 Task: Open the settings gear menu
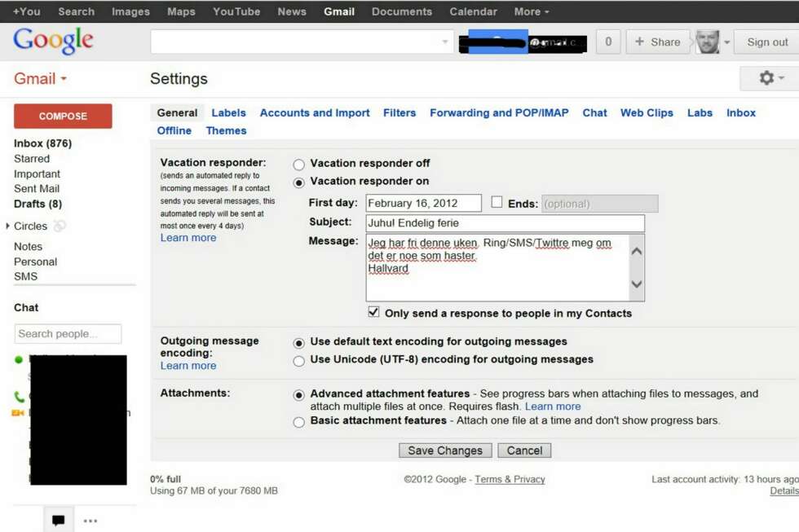(770, 78)
